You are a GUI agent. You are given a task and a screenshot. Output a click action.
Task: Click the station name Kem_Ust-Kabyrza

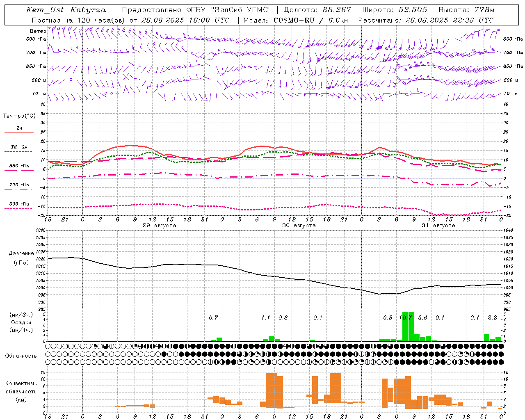[x=66, y=10]
